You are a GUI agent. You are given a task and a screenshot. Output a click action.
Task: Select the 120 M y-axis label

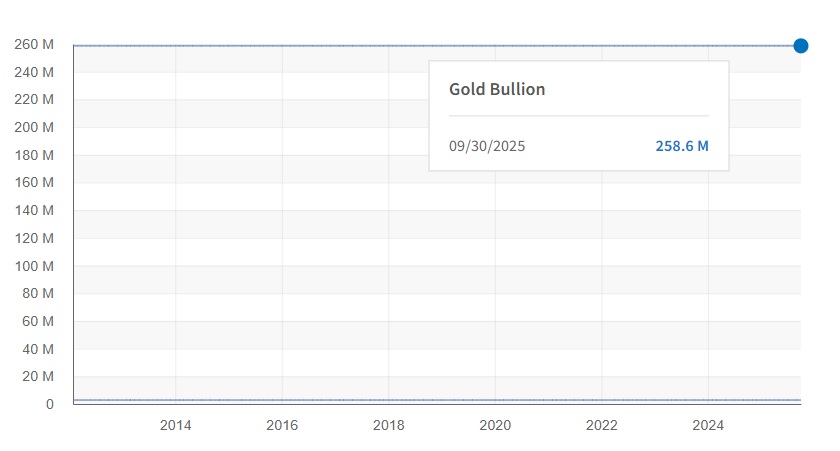coord(34,238)
